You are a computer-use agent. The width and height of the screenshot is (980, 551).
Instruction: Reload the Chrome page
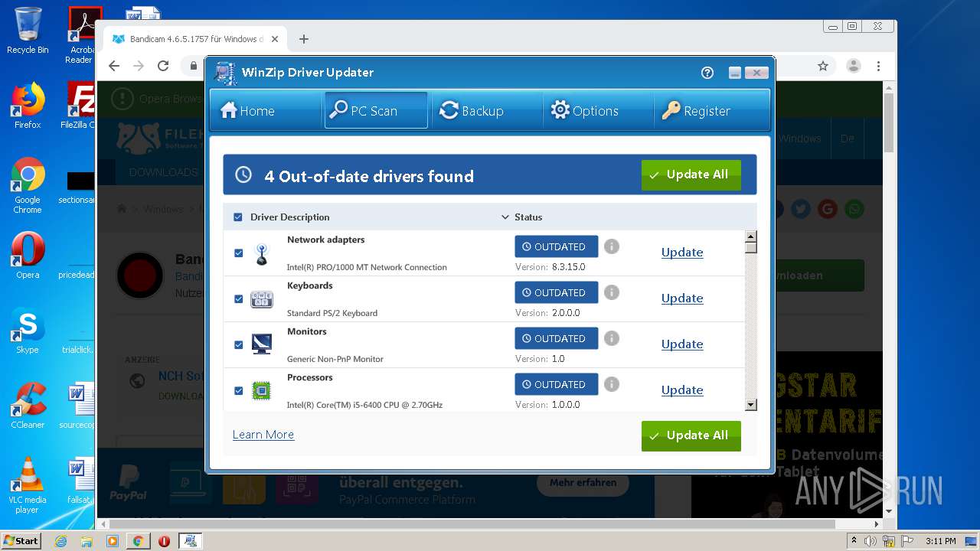pyautogui.click(x=163, y=66)
